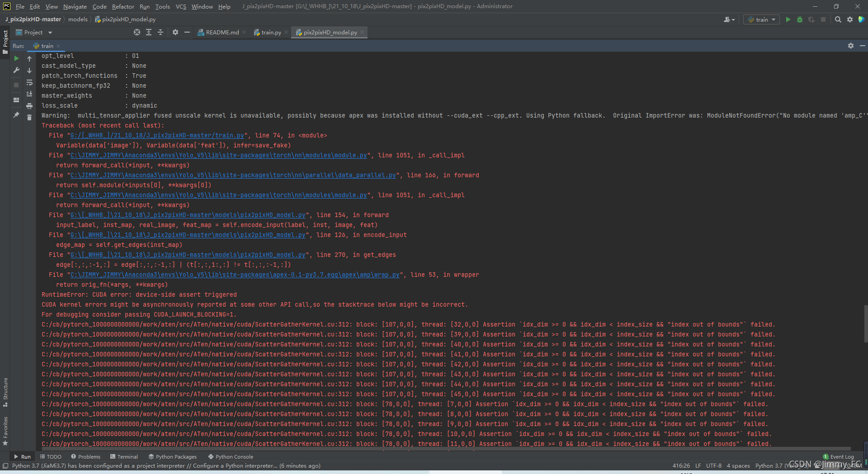The image size is (868, 474).
Task: Clear all console output with trash icon
Action: [x=29, y=117]
